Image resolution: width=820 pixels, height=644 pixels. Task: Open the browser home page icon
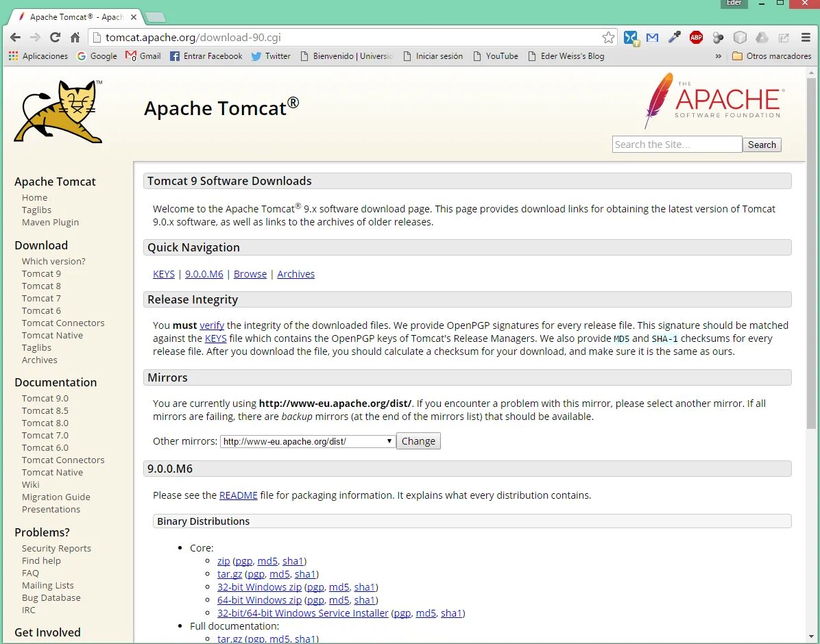coord(75,37)
